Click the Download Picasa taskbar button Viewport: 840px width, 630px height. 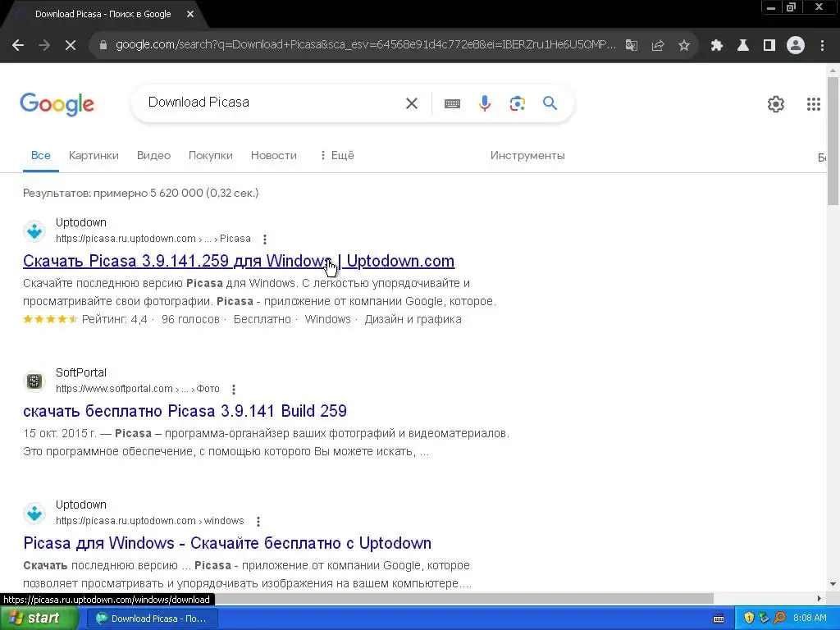pyautogui.click(x=152, y=619)
